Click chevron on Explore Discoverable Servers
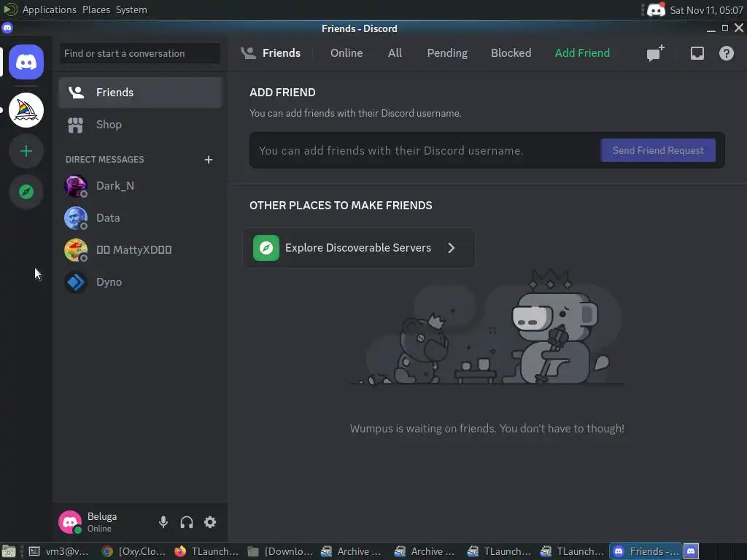Image resolution: width=747 pixels, height=560 pixels. point(451,248)
